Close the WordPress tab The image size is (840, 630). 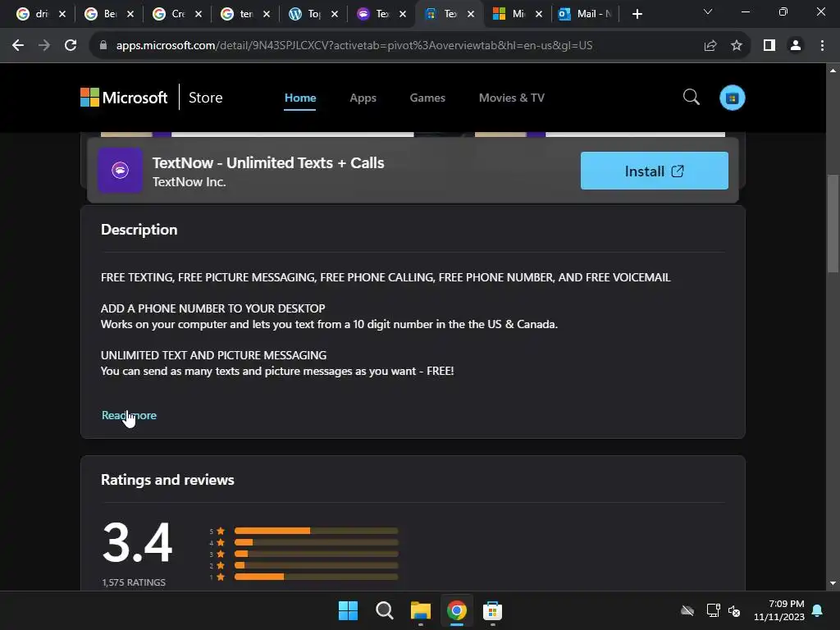335,14
